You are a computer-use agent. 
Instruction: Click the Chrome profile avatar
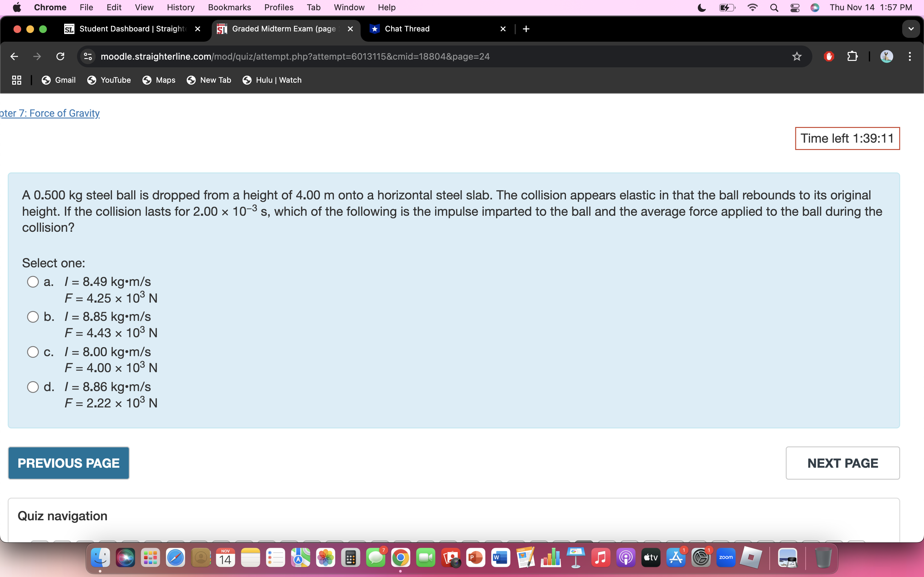click(886, 56)
